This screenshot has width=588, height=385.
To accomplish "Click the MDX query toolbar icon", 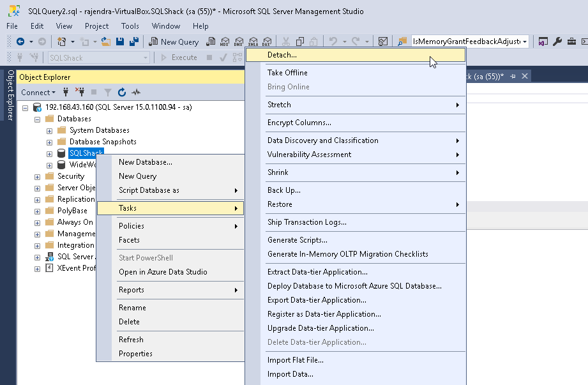I will coord(225,42).
